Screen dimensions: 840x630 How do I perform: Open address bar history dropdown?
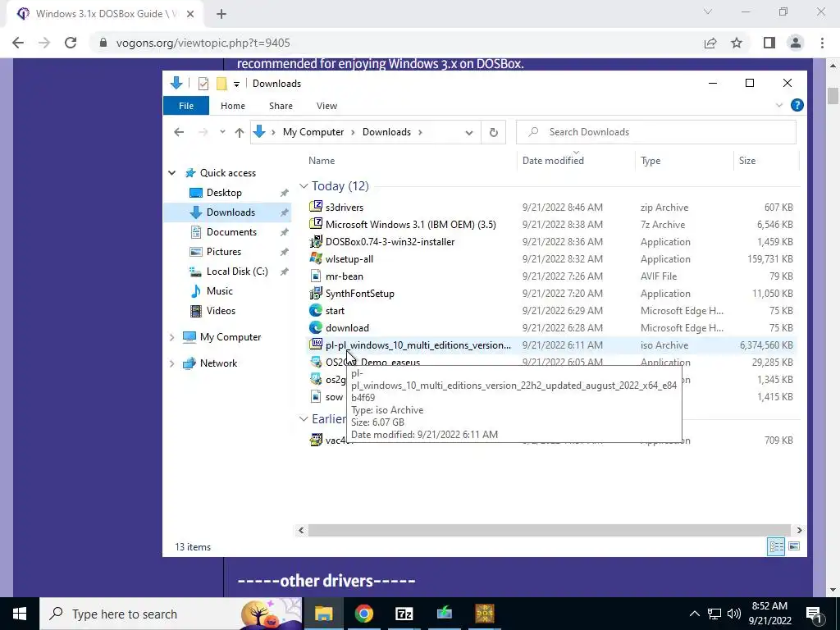[468, 132]
